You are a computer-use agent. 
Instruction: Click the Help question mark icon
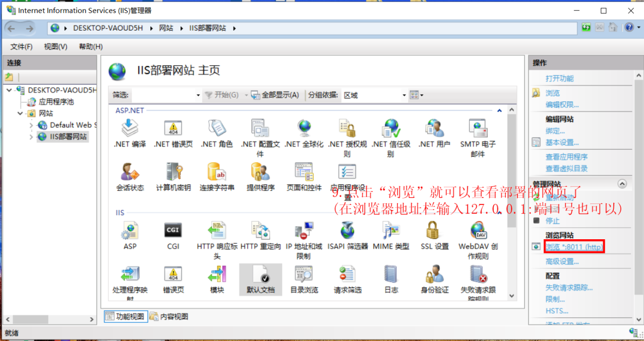point(629,28)
